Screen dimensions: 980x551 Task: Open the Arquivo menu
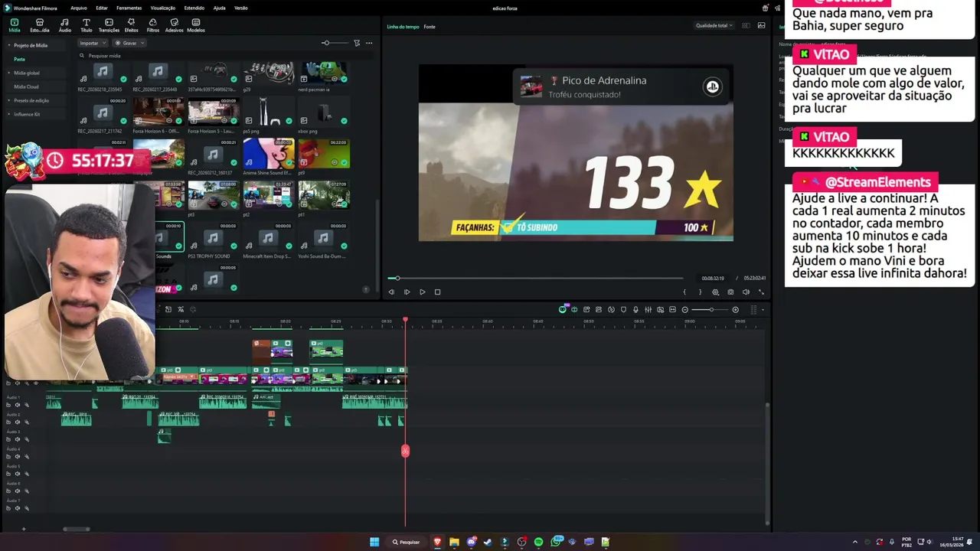[x=78, y=8]
